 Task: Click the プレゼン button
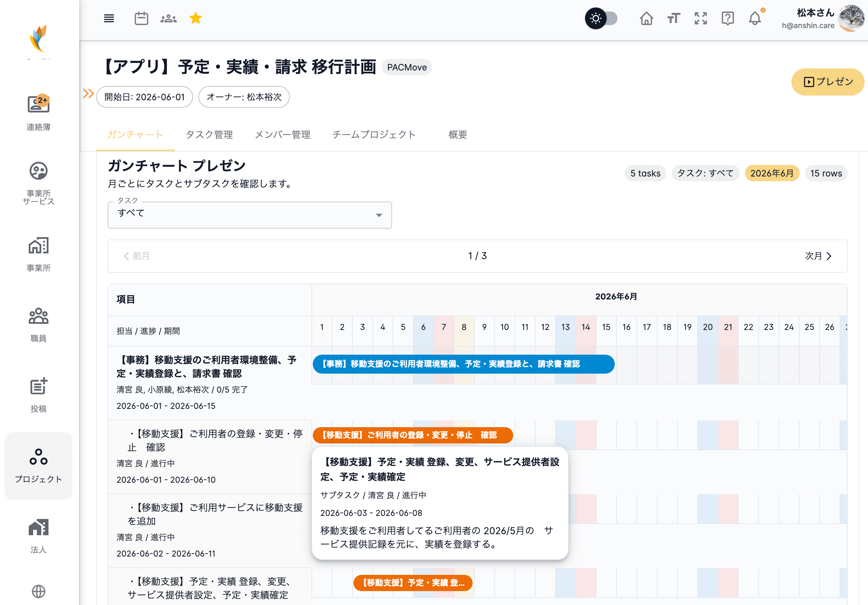pos(828,82)
